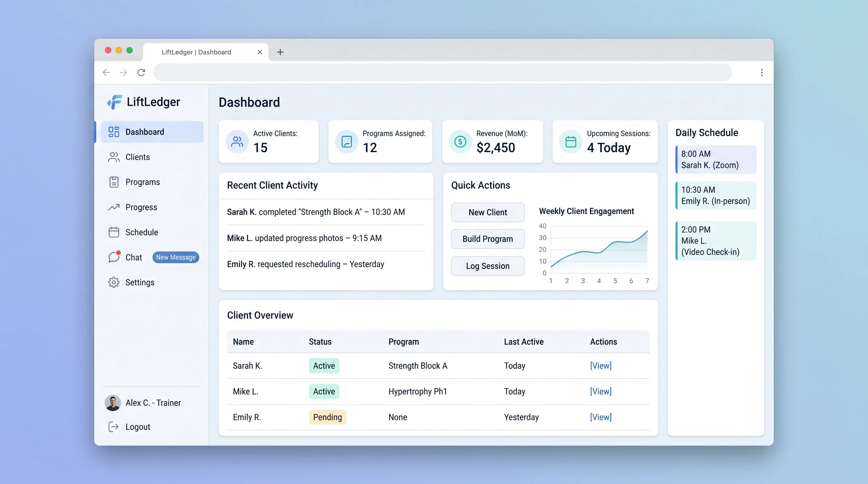The width and height of the screenshot is (868, 484).
Task: Click the Logout link
Action: [x=138, y=427]
